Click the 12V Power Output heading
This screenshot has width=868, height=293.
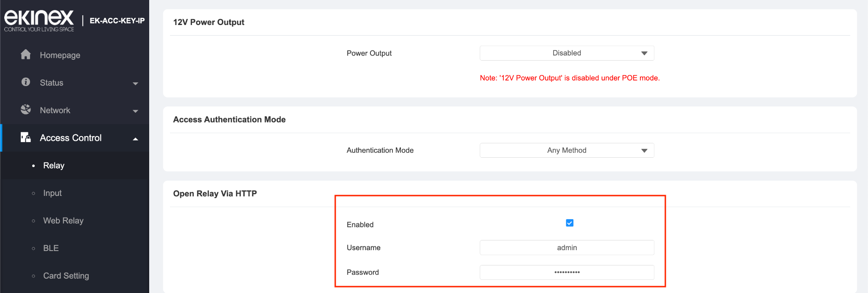click(x=209, y=22)
